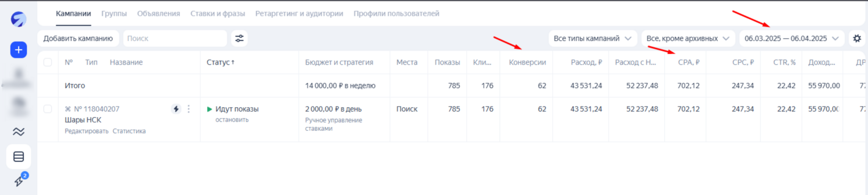Sort by Расход, ₽ column header
The width and height of the screenshot is (868, 195).
(x=586, y=62)
